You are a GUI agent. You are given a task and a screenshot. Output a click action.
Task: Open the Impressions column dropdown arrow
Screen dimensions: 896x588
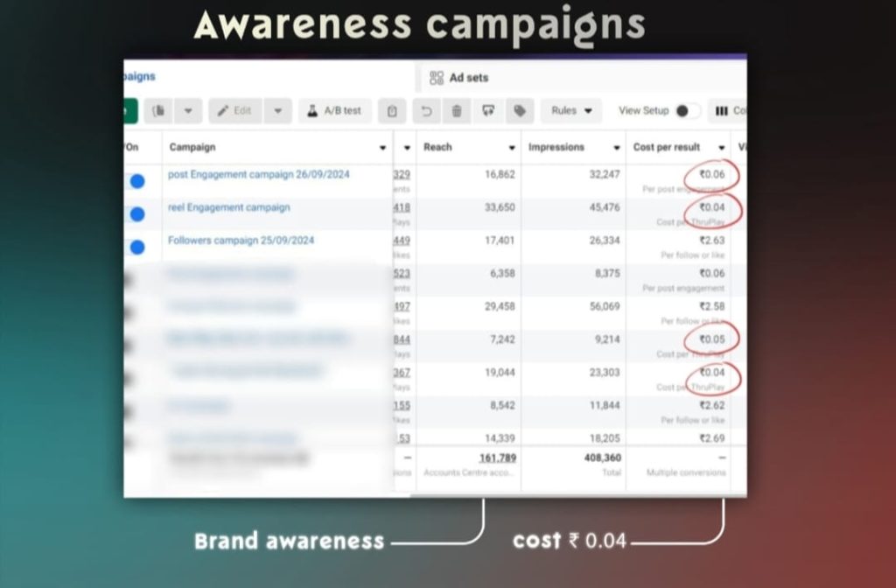(617, 148)
